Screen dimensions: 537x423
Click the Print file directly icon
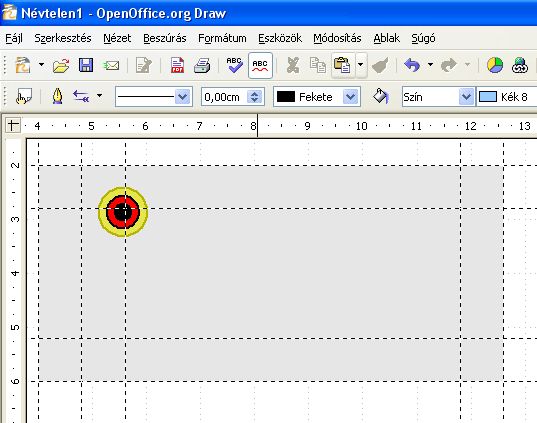[202, 65]
